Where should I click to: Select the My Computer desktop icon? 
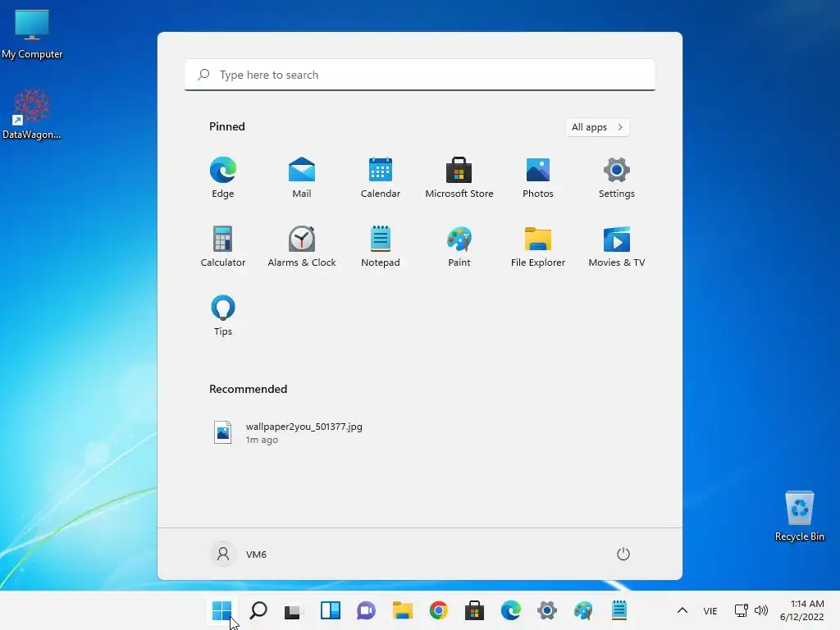32,34
